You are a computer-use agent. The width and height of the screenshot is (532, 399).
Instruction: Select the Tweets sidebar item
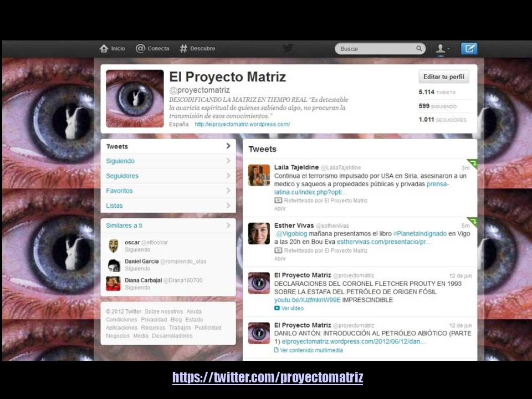click(168, 146)
